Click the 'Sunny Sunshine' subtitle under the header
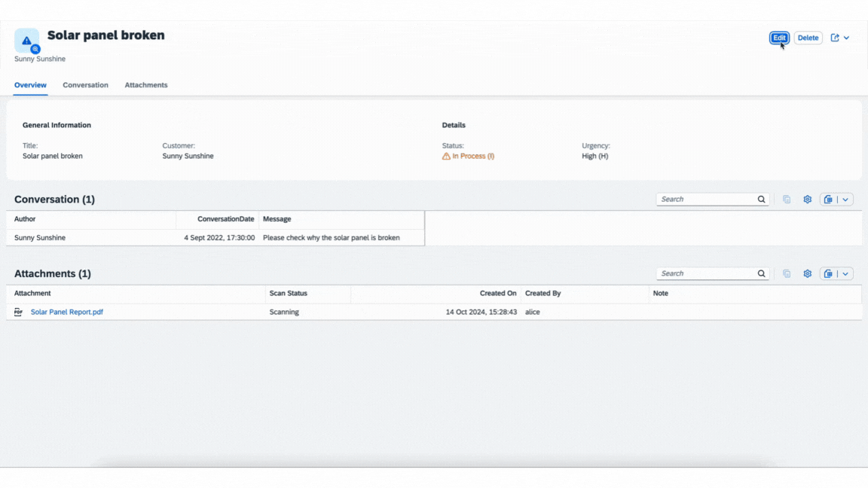 [x=40, y=59]
